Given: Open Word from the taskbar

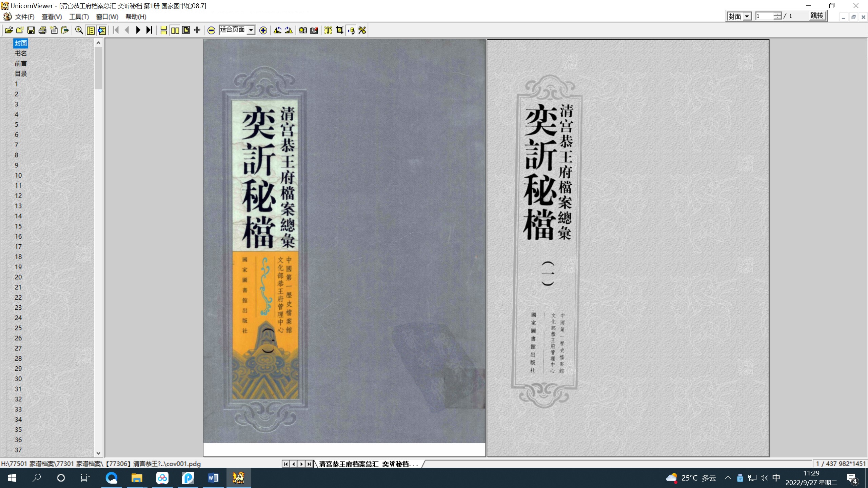Looking at the screenshot, I should 213,478.
